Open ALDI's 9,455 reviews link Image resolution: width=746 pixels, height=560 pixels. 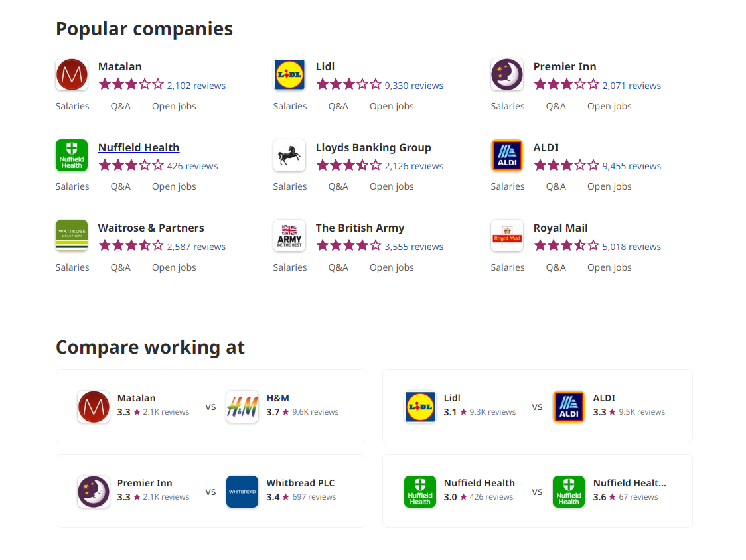click(x=632, y=166)
